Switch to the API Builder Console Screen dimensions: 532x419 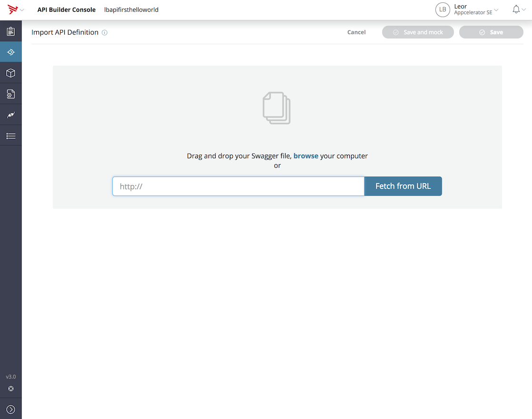click(66, 9)
